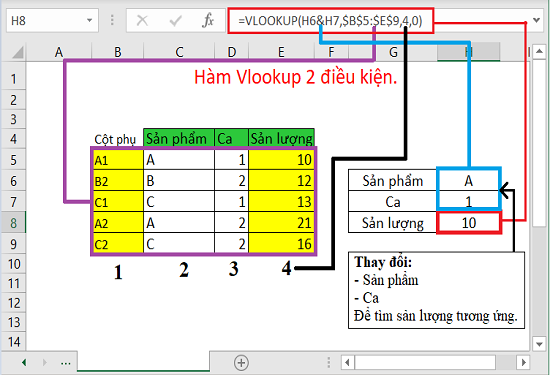Select column D header
Viewport: 550px width, 375px height.
click(x=232, y=53)
